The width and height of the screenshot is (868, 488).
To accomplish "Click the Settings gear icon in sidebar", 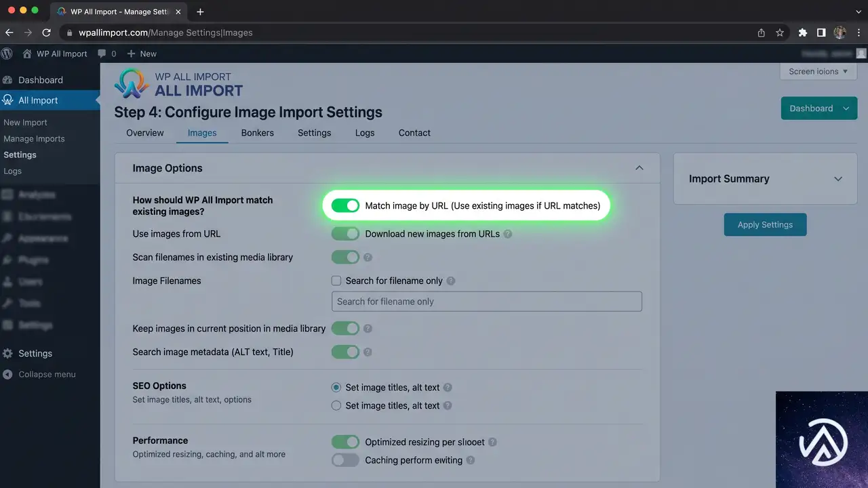I will pyautogui.click(x=8, y=354).
